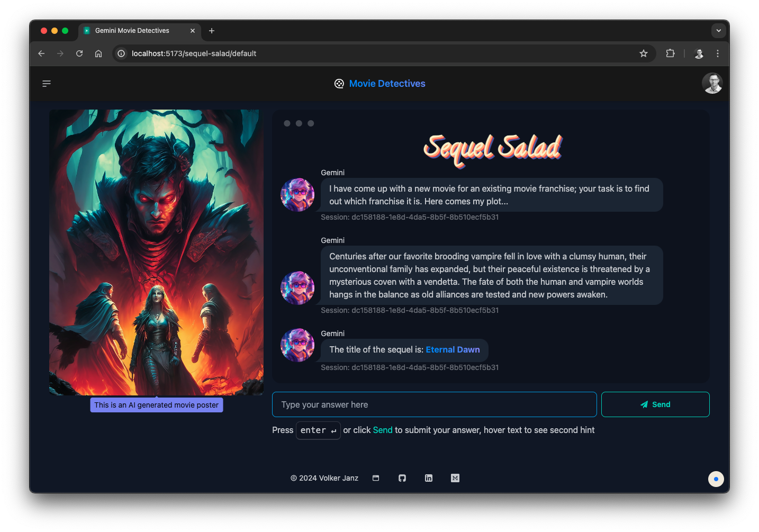Screen dimensions: 759x532
Task: Click the Gemini avatar beside the plot message
Action: [297, 288]
